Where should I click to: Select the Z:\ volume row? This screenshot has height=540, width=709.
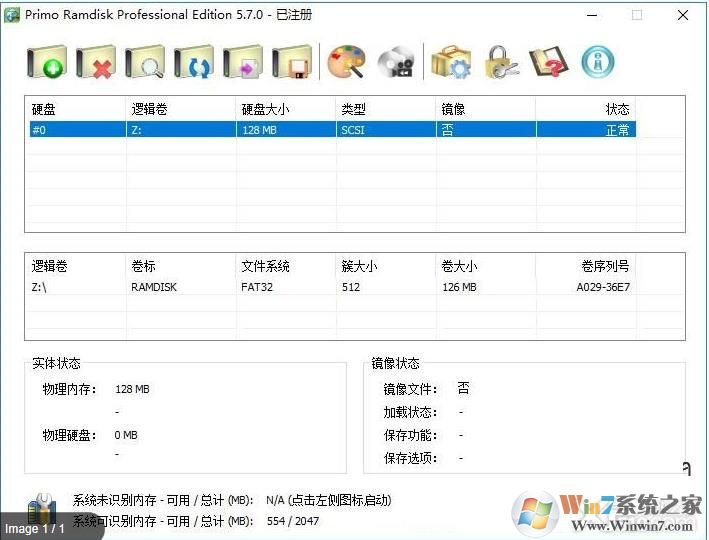click(333, 287)
